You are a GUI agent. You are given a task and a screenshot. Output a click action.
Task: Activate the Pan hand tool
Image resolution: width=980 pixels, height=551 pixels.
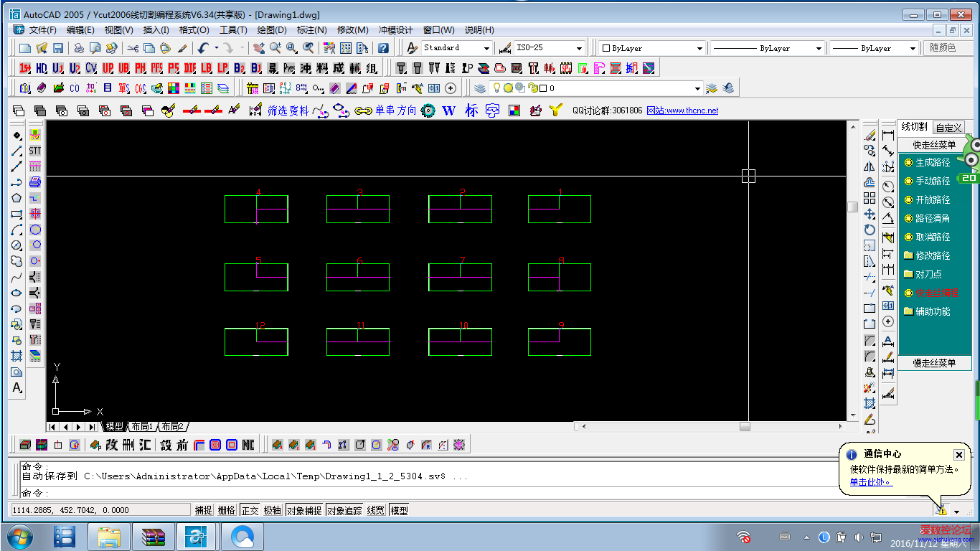tap(258, 48)
